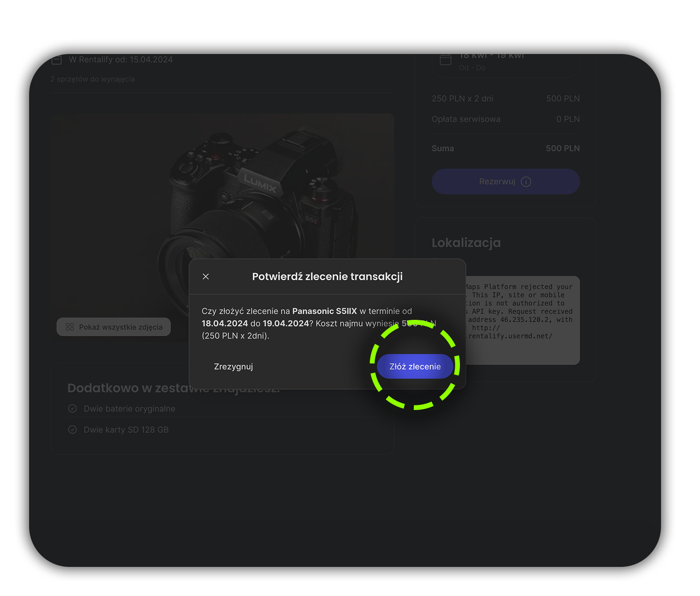Click the bold Panasonic S5IIX name in dialog
This screenshot has width=700, height=596.
pyautogui.click(x=325, y=311)
